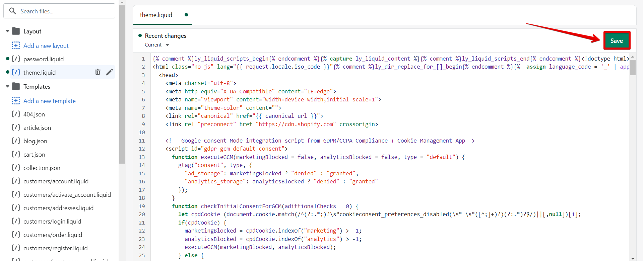The image size is (644, 261).
Task: Click the Templates folder icon
Action: coord(16,86)
